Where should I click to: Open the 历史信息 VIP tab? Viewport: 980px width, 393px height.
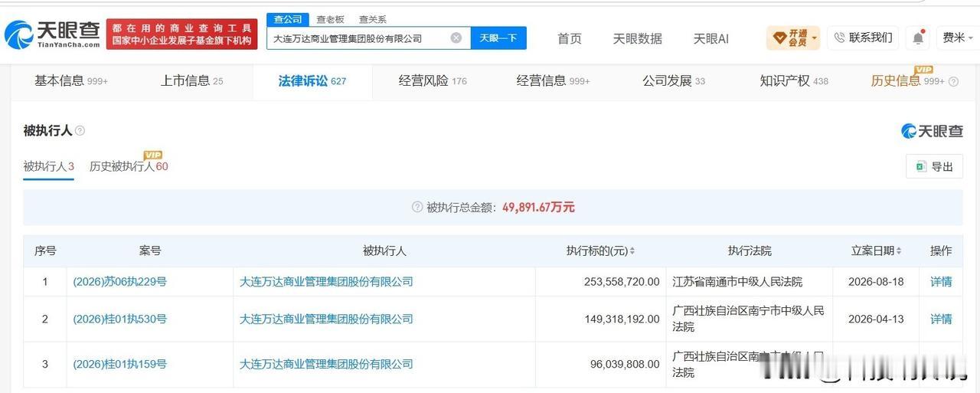pyautogui.click(x=907, y=80)
